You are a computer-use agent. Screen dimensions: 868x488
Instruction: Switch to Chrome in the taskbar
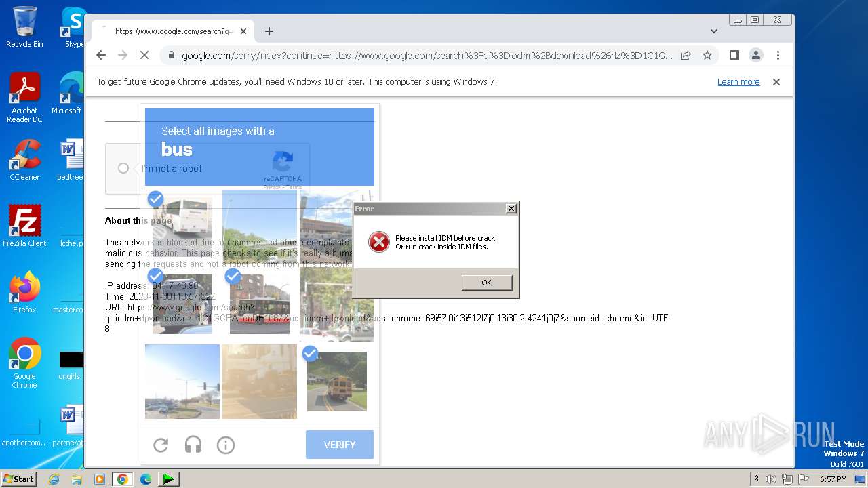[123, 479]
